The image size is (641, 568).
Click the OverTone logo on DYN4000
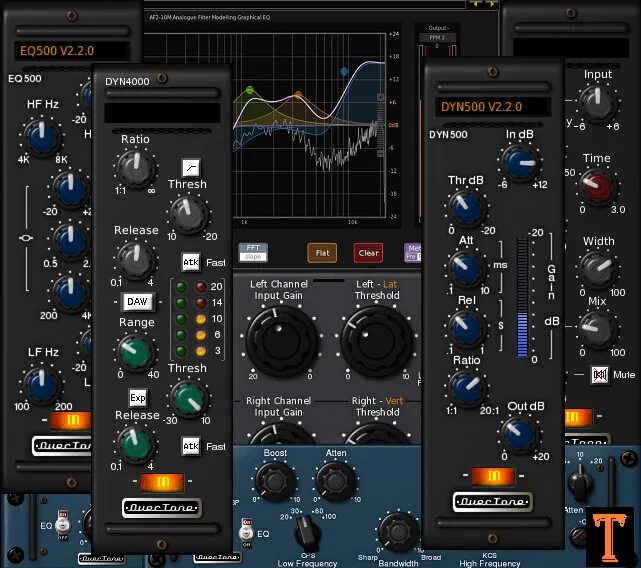[x=162, y=508]
